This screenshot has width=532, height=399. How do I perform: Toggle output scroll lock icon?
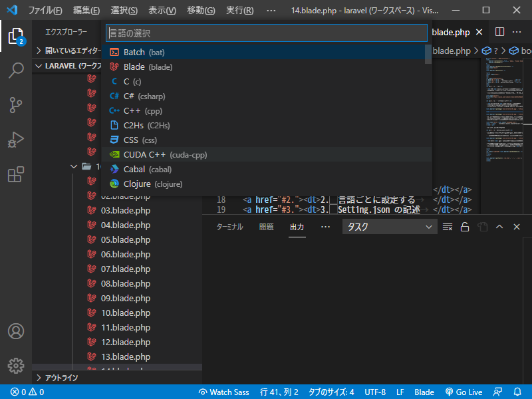[x=465, y=227]
